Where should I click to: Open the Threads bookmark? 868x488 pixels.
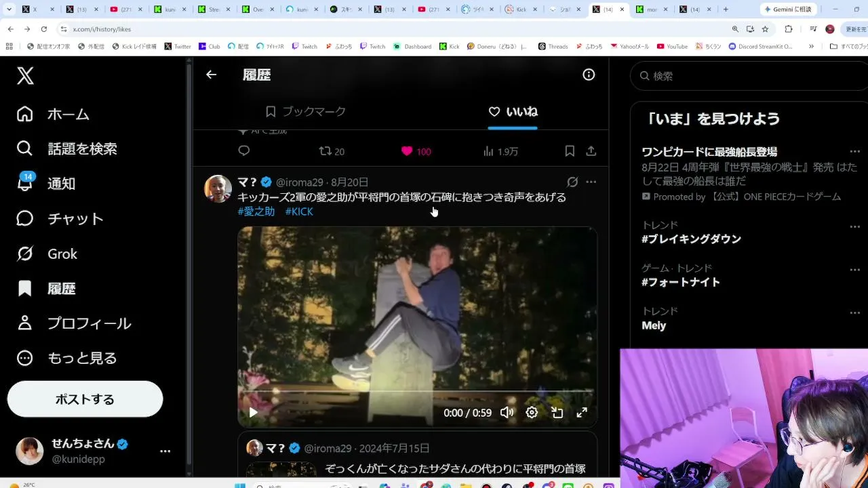[x=553, y=47]
